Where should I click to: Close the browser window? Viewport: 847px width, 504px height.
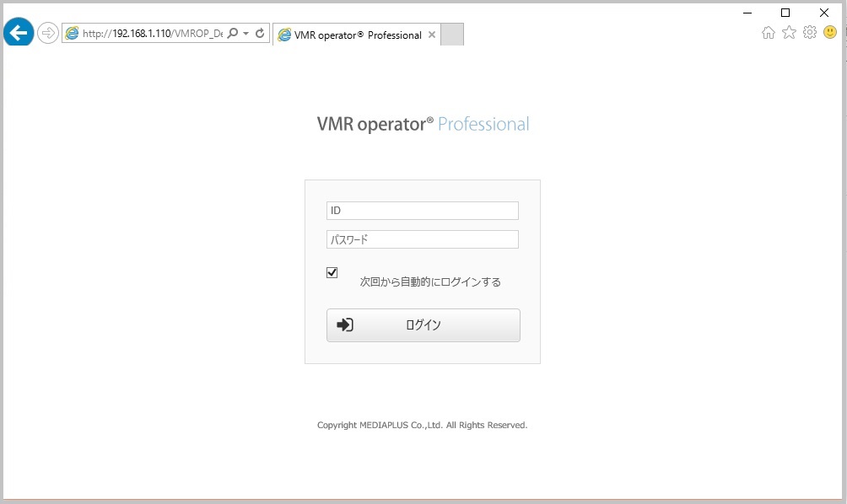click(824, 13)
